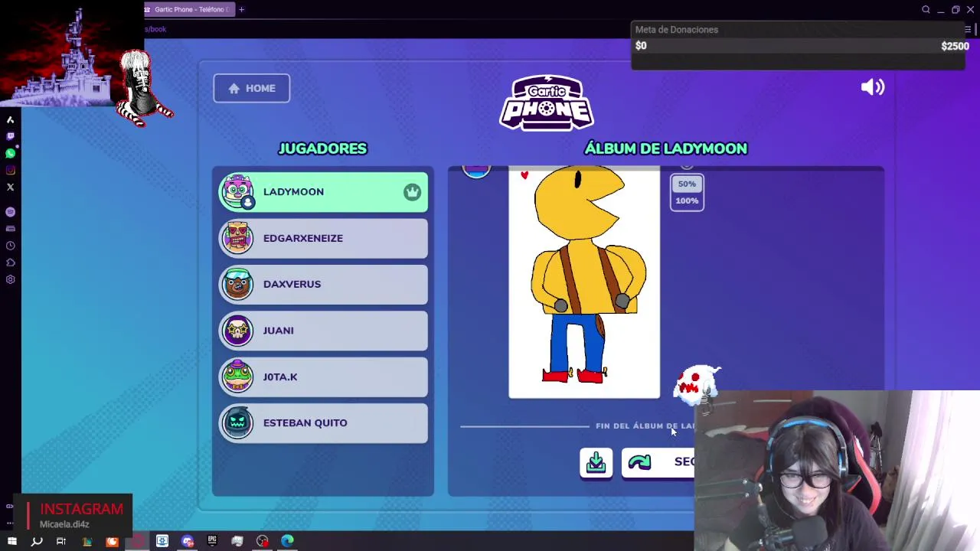Image resolution: width=980 pixels, height=551 pixels.
Task: Click the ÁLBUM DE LADYMOON heading
Action: coord(665,148)
